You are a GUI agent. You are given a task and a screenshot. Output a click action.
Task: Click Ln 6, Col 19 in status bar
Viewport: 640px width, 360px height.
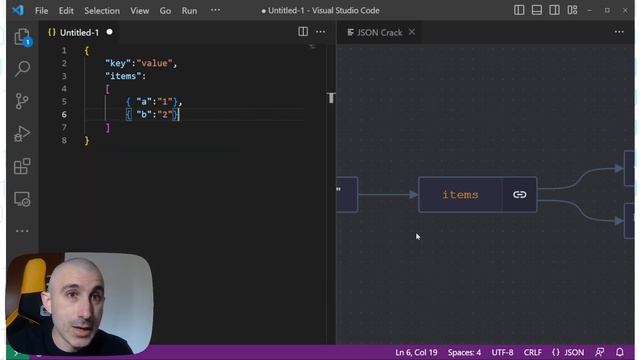(416, 352)
